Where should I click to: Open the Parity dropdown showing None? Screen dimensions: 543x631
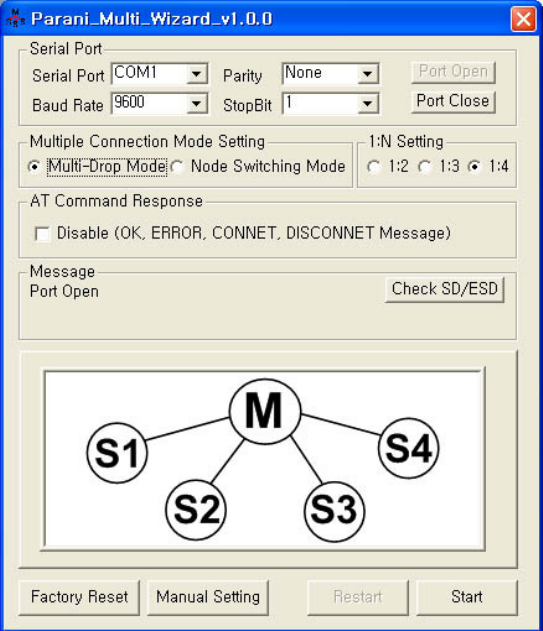point(330,74)
